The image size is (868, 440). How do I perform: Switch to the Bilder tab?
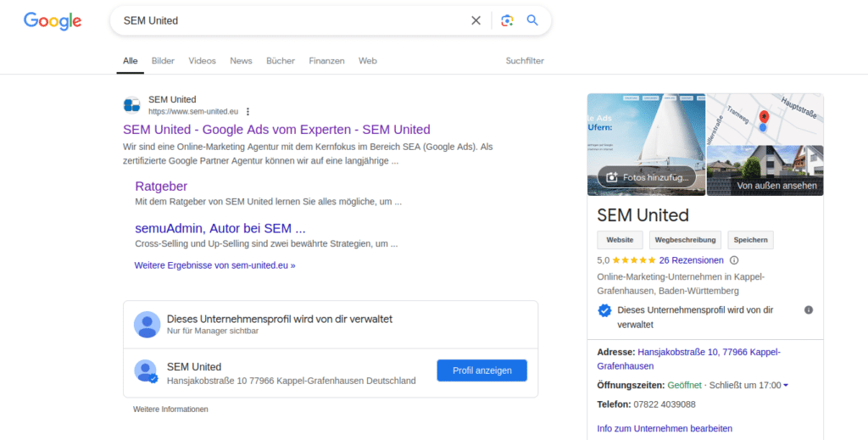click(163, 61)
